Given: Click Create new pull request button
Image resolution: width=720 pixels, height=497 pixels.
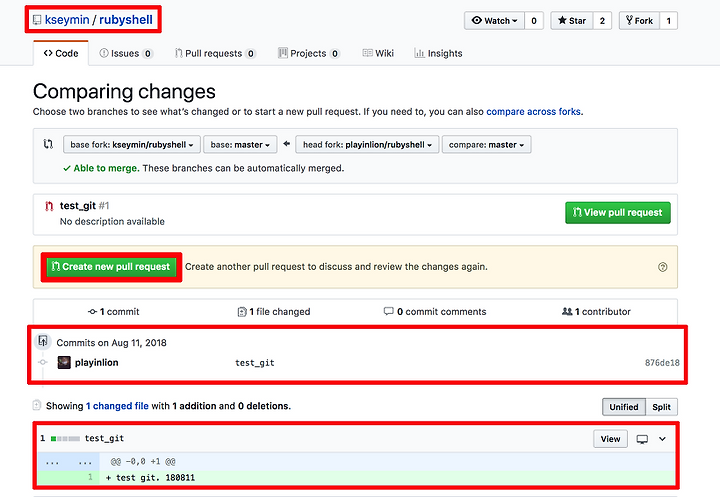Looking at the screenshot, I should point(111,267).
